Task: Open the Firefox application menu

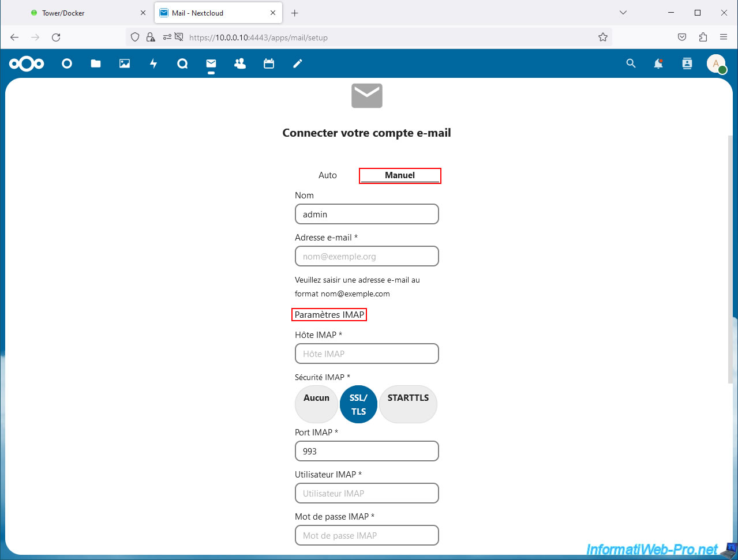Action: coord(724,37)
